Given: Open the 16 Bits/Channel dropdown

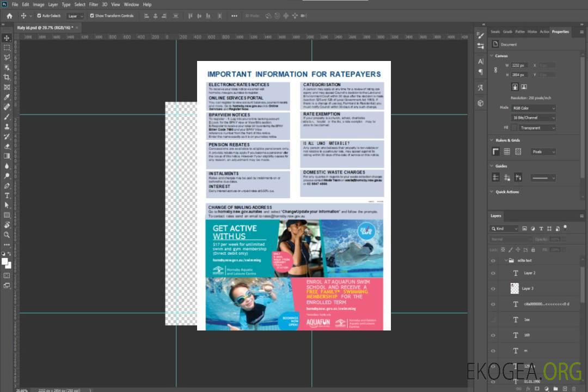Looking at the screenshot, I should click(534, 118).
